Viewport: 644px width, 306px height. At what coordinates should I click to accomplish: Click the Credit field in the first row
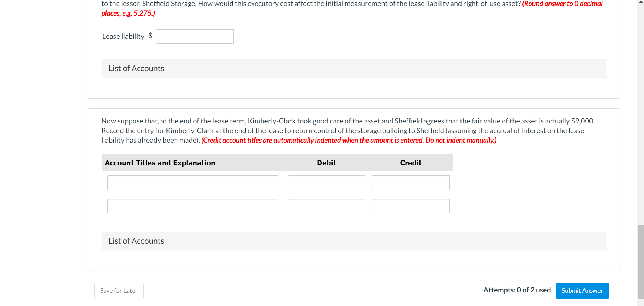click(411, 183)
